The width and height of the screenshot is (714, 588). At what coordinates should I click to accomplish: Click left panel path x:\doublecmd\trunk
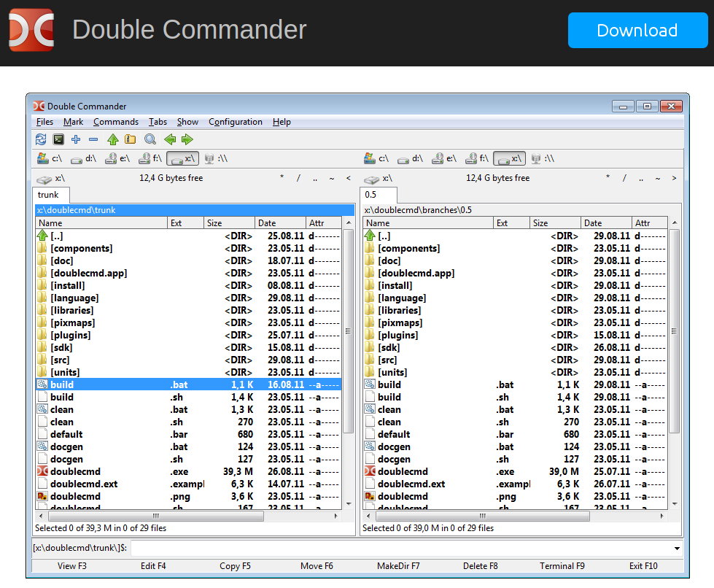[195, 210]
